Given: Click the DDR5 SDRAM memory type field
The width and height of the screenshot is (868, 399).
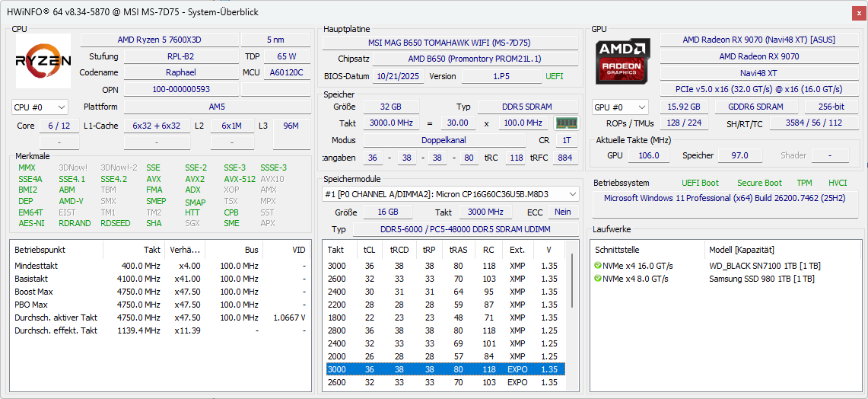Looking at the screenshot, I should (527, 107).
